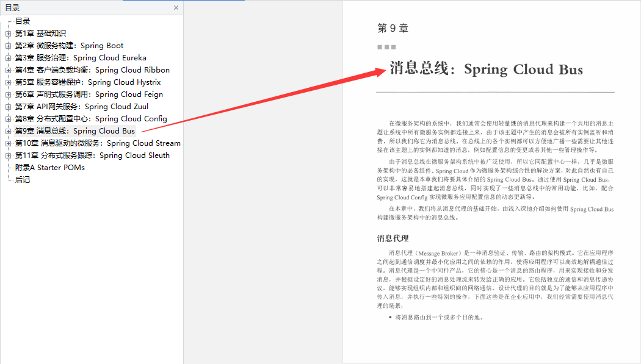
Task: Select 第3章 服务治理: Spring Cloud Eureka
Action: pyautogui.click(x=81, y=58)
